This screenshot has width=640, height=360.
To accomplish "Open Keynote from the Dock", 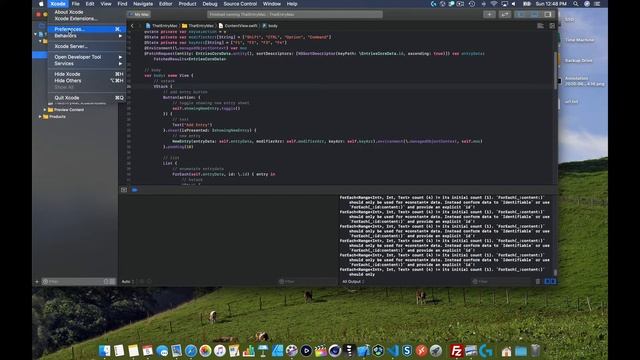I will [263, 351].
